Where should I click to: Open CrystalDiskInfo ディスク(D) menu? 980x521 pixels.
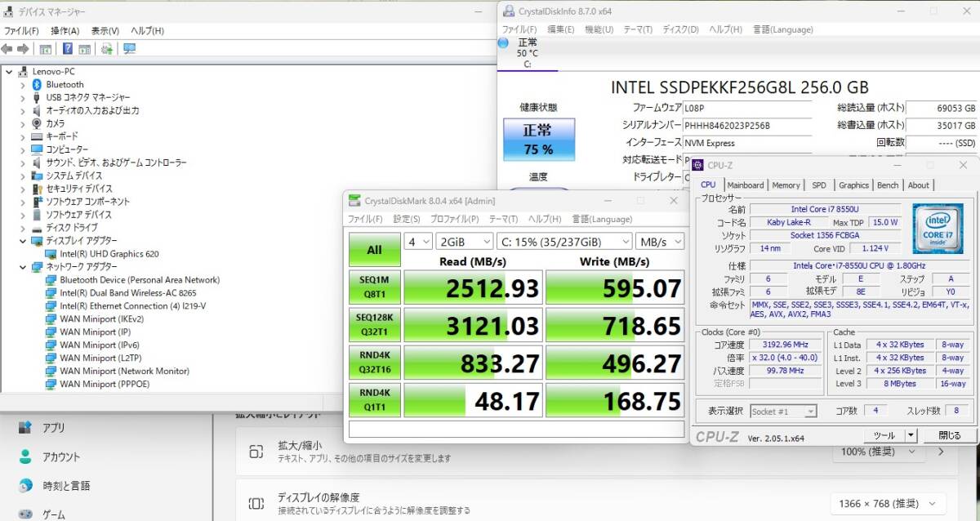coord(680,29)
